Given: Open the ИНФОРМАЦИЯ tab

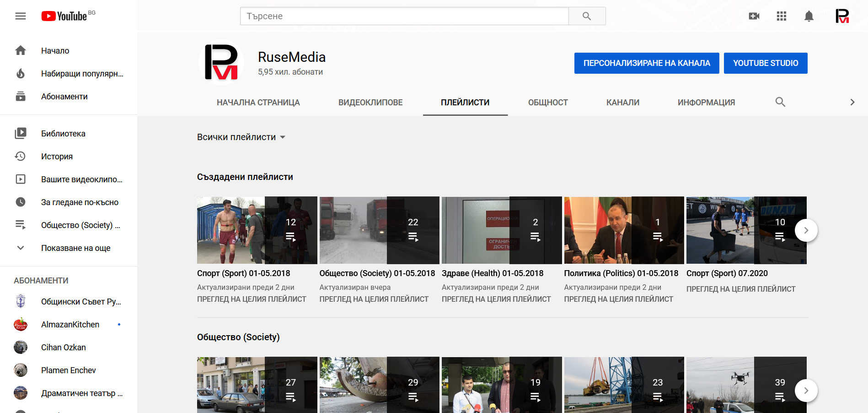Looking at the screenshot, I should [706, 103].
